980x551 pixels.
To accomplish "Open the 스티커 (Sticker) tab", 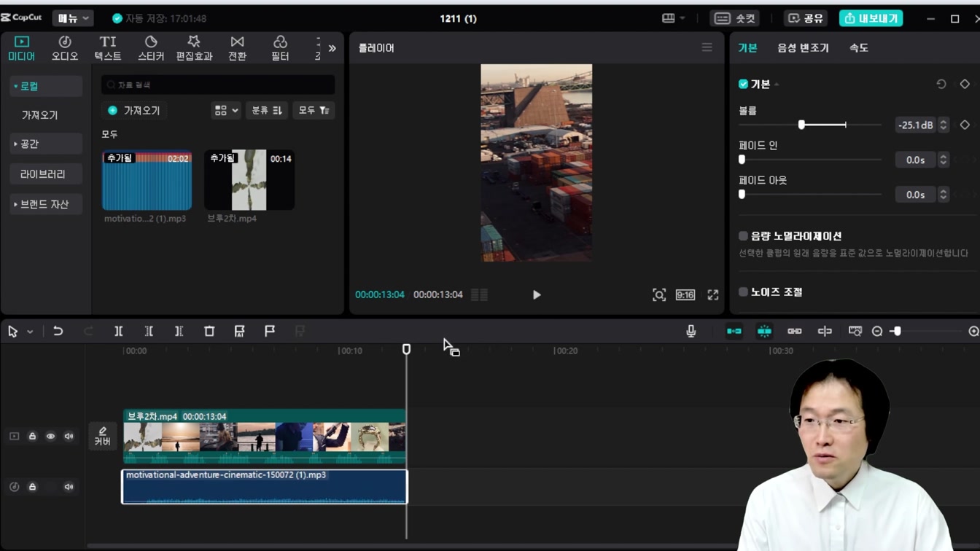I will pyautogui.click(x=151, y=48).
